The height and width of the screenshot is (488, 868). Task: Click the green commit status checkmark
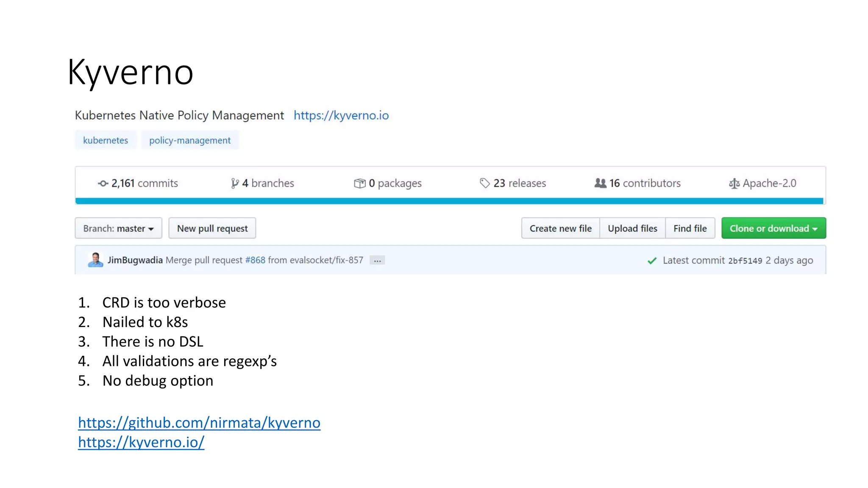point(652,261)
